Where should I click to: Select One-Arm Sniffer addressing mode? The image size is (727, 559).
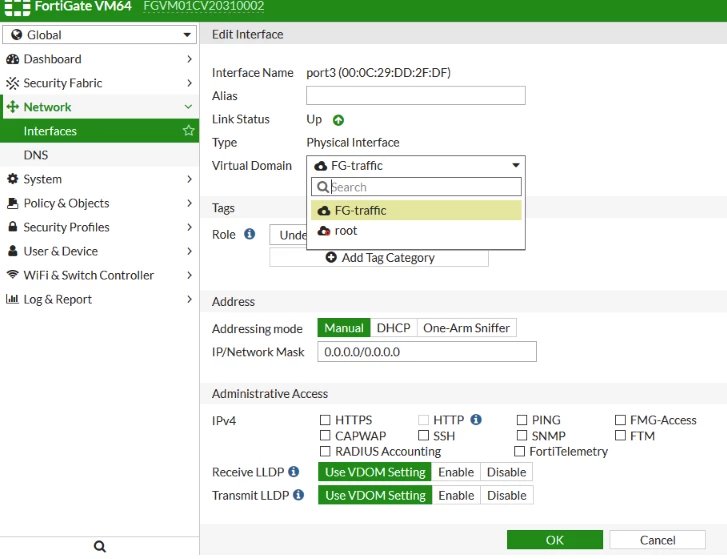pyautogui.click(x=466, y=328)
